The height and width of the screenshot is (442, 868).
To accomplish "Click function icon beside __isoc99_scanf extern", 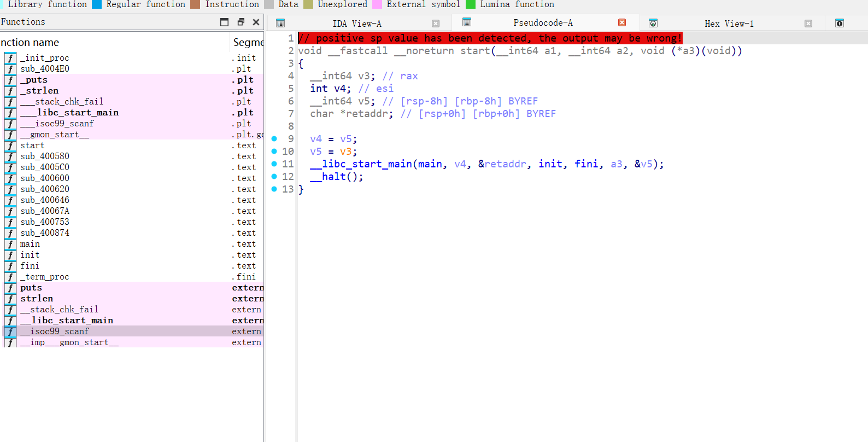I will tap(10, 331).
